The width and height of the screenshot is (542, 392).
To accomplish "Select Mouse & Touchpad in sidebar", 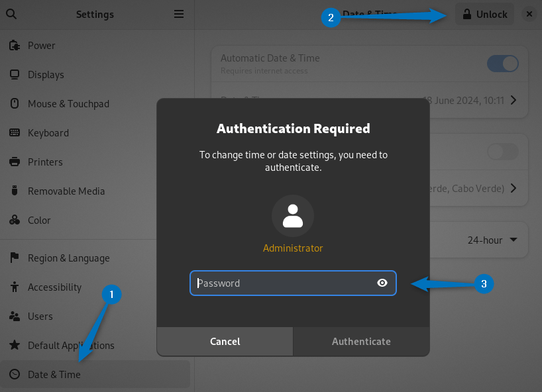I will pyautogui.click(x=68, y=104).
